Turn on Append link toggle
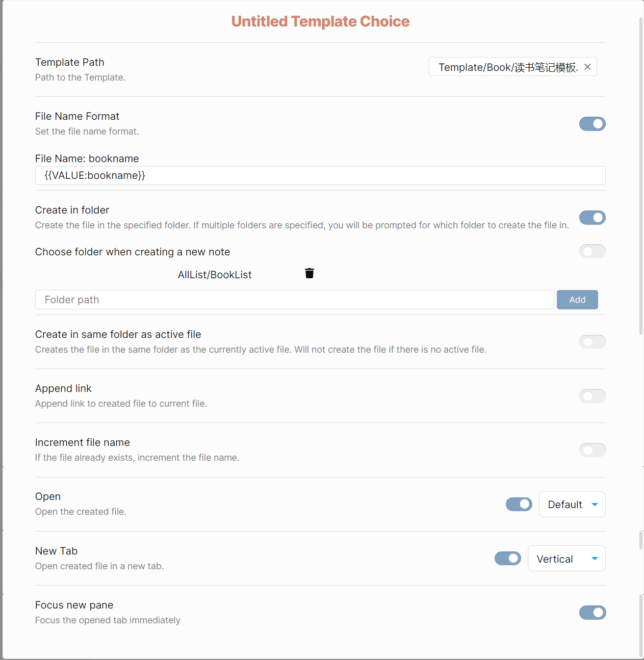The image size is (644, 660). (592, 396)
